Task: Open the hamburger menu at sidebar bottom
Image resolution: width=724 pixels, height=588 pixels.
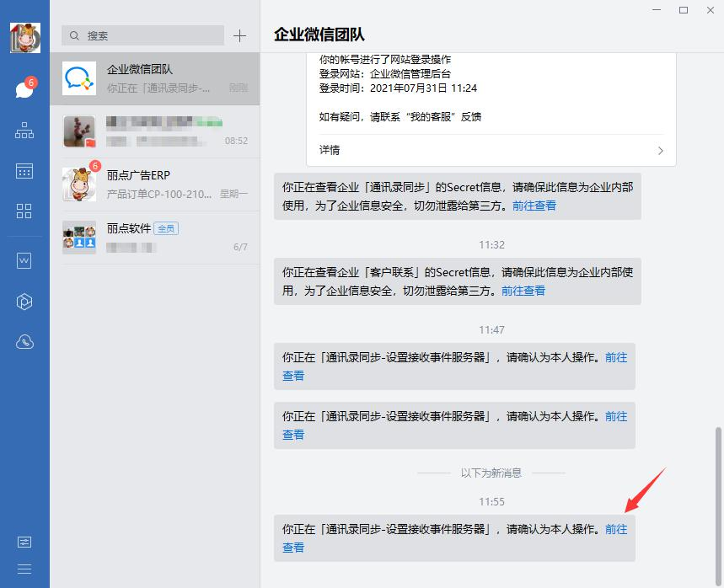Action: (x=24, y=569)
